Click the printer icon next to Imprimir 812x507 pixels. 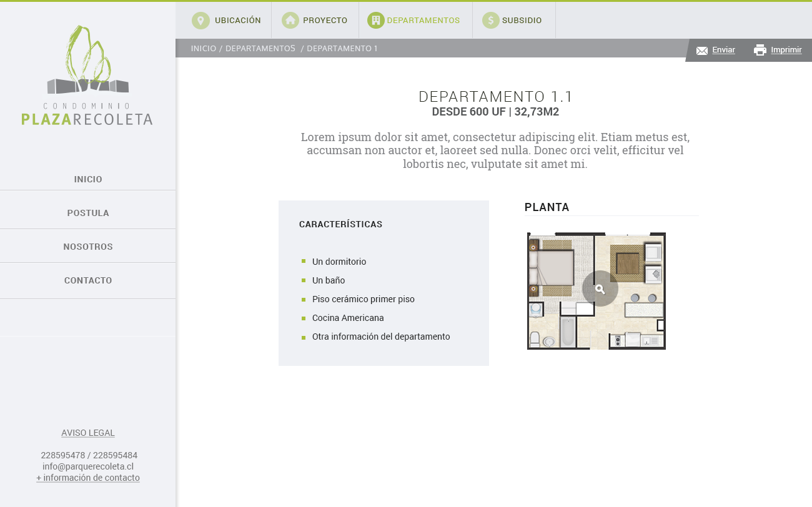tap(760, 50)
